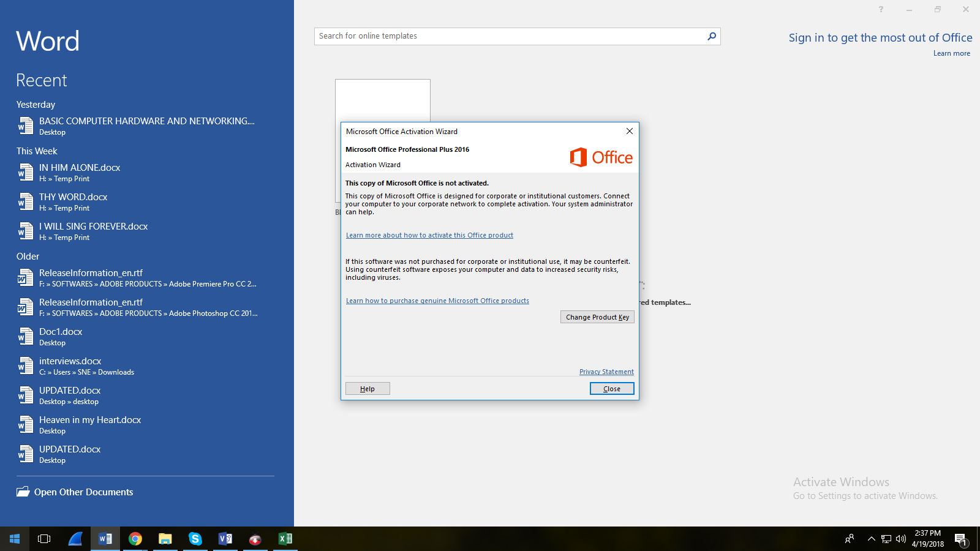
Task: Open File Explorer from the taskbar
Action: coord(165,539)
